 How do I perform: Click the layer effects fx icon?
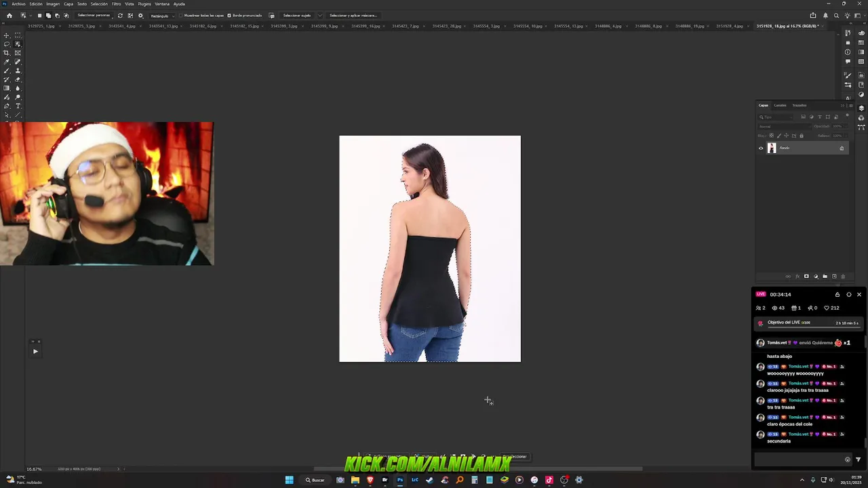[797, 277]
